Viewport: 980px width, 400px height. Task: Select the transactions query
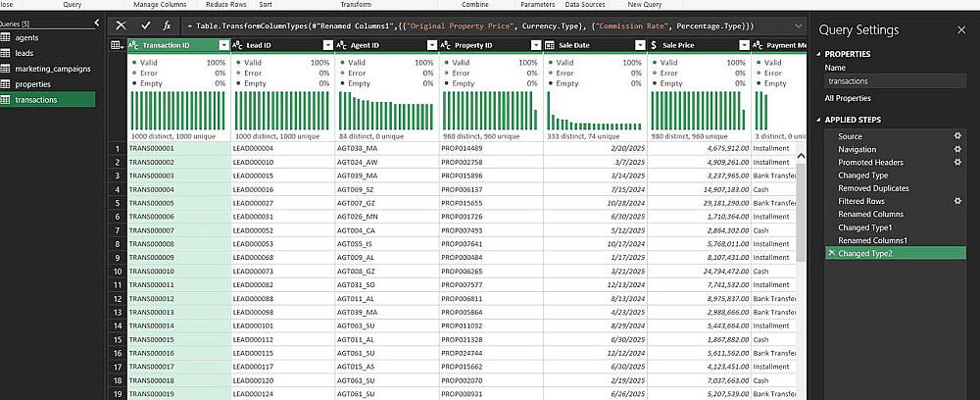click(x=47, y=99)
